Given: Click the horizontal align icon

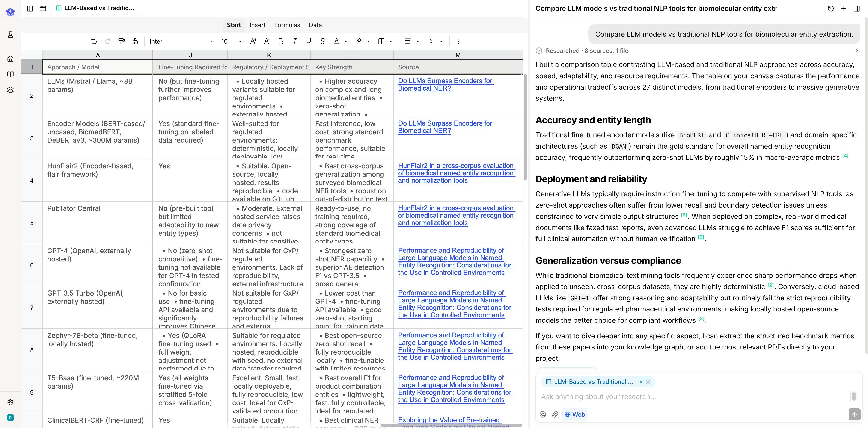Looking at the screenshot, I should pyautogui.click(x=408, y=41).
